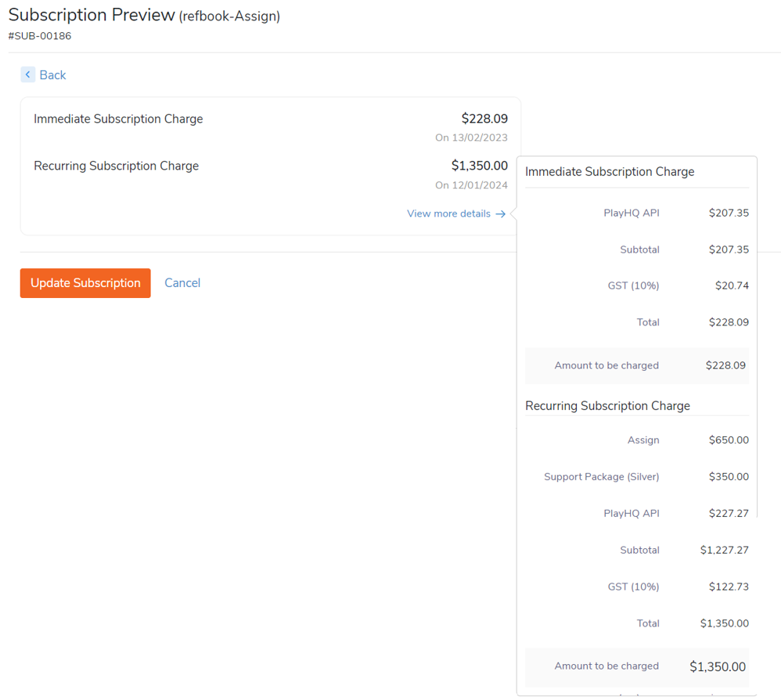This screenshot has height=700, width=781.
Task: Cancel the subscription update
Action: 182,283
